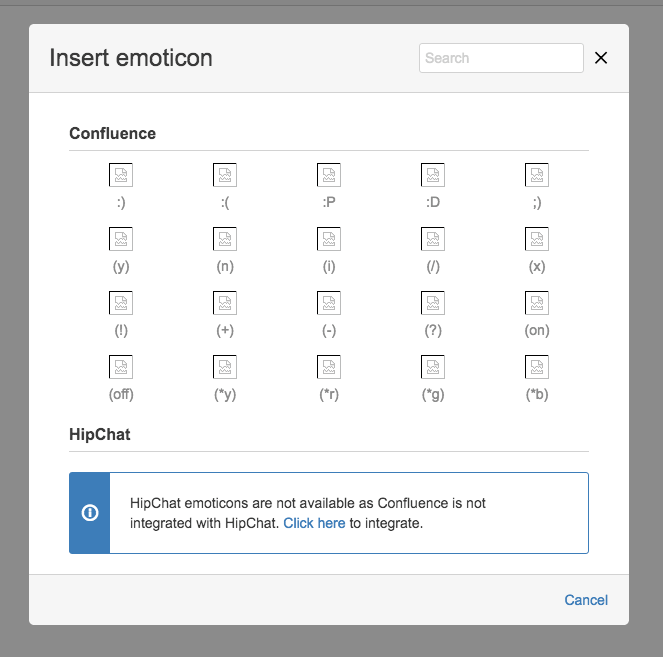Insert the (!) warning emoticon

click(x=121, y=303)
